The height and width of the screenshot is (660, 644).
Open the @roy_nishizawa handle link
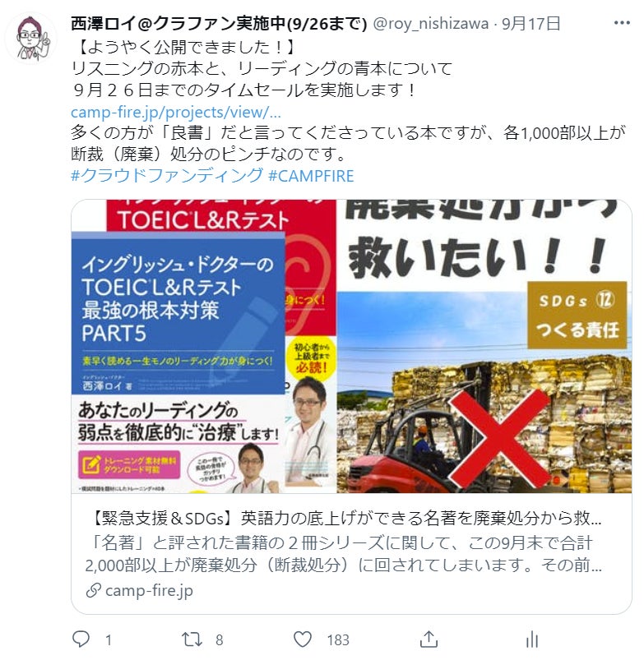(x=431, y=24)
